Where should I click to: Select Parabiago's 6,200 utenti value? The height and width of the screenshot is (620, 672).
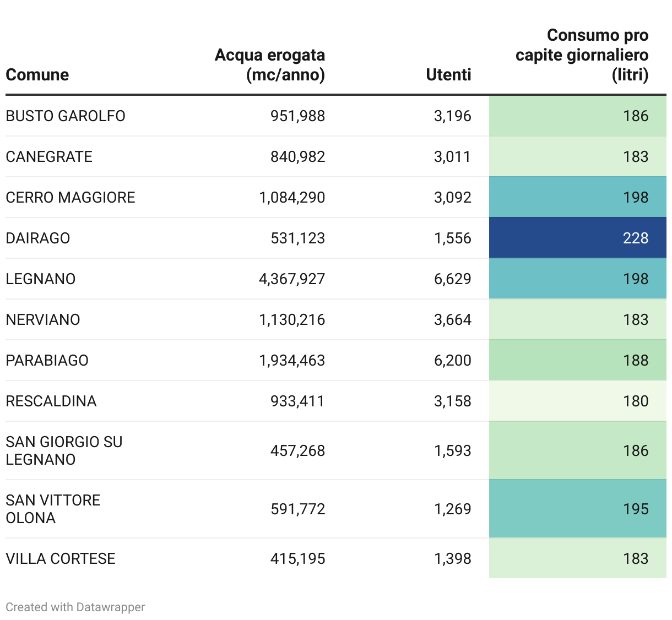pyautogui.click(x=452, y=361)
